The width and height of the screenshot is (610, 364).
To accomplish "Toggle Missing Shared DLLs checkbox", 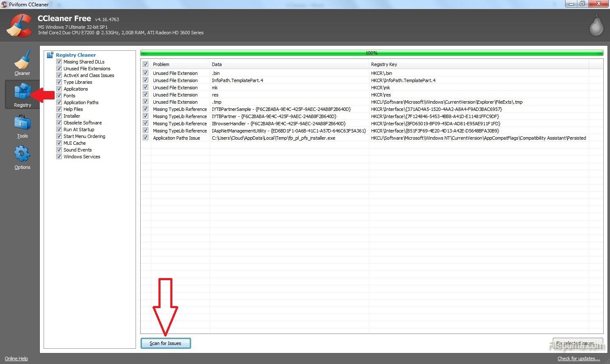I will point(59,62).
